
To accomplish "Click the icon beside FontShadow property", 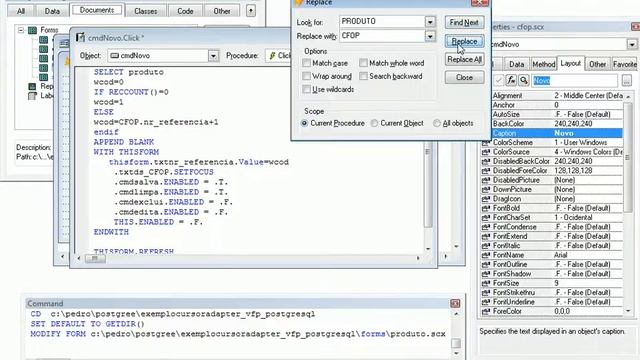I will pos(486,274).
